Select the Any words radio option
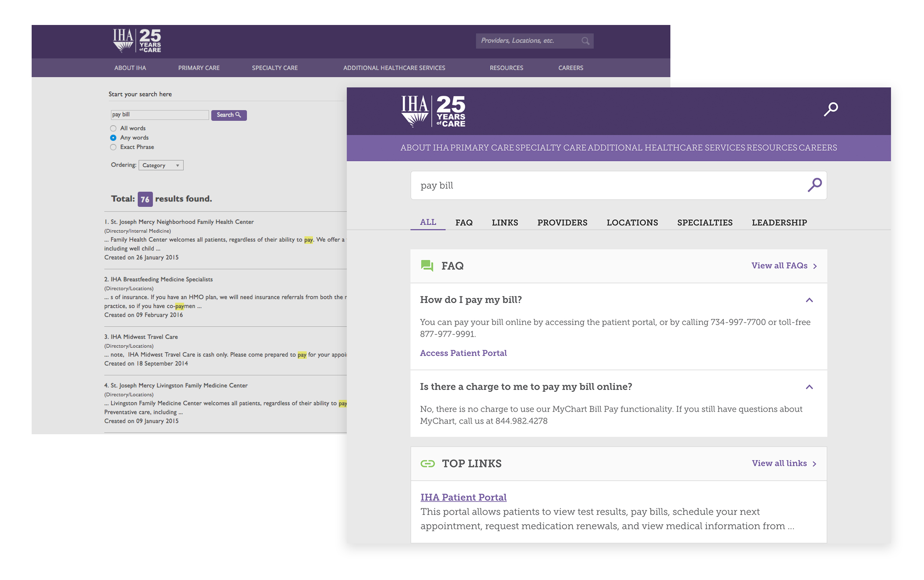The height and width of the screenshot is (580, 924). [x=113, y=138]
